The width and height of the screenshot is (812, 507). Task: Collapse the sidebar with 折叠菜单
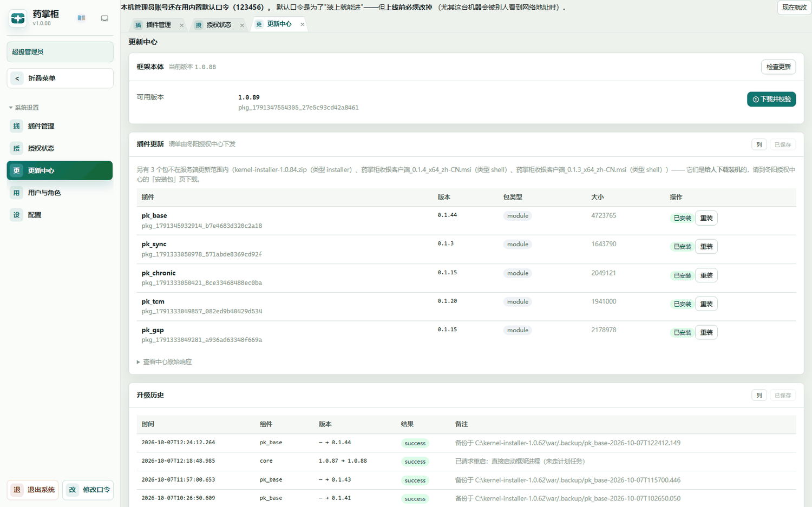point(60,78)
